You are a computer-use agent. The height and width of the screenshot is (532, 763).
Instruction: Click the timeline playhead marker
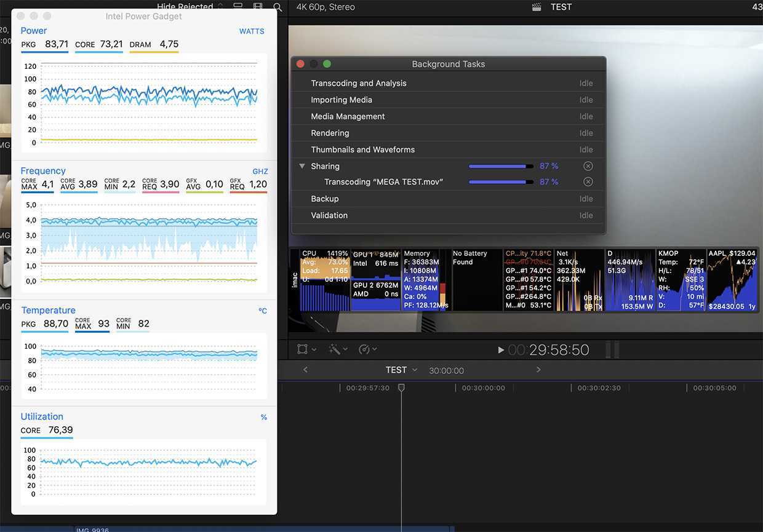click(401, 387)
